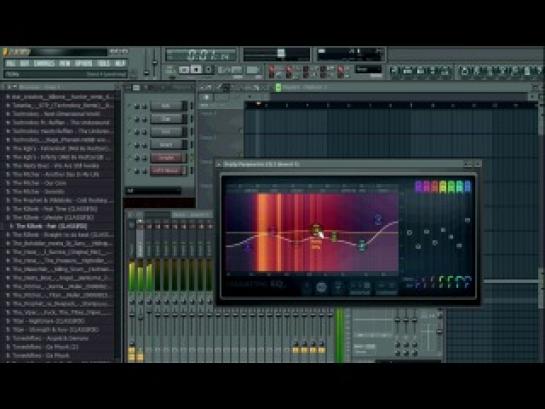Click the EQ band 7 gain slider handle

pyautogui.click(x=467, y=220)
